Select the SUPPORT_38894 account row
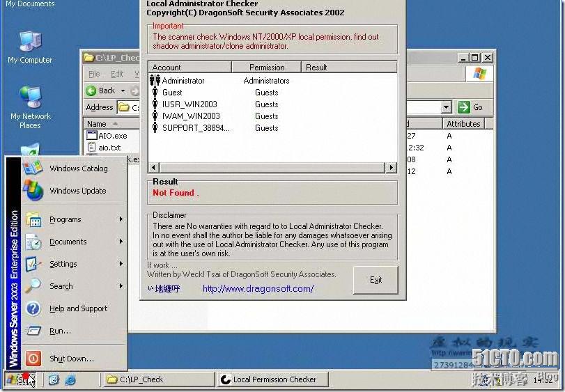Screen dimensions: 565x392 point(273,128)
